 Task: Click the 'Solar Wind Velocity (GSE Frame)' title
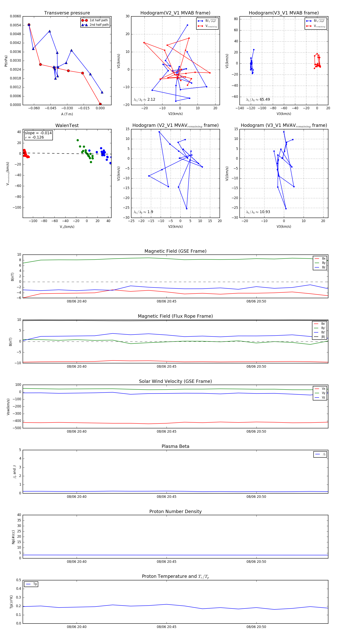175,381
